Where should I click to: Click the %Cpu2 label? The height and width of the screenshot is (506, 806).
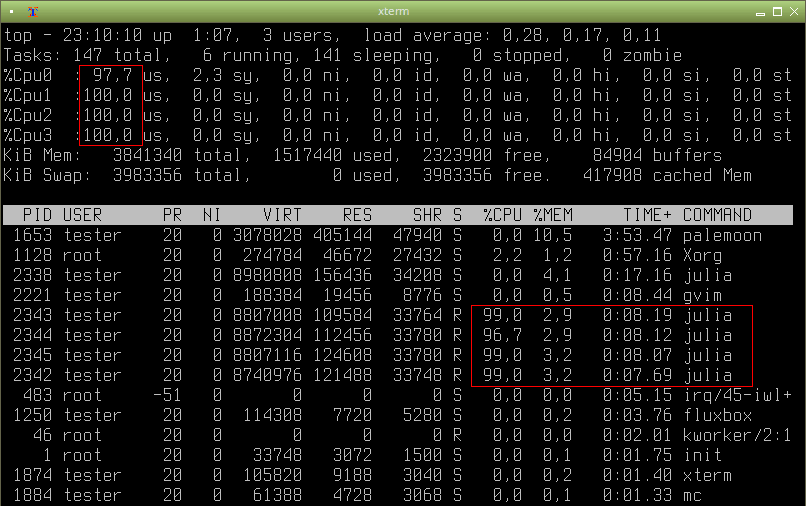coord(28,115)
